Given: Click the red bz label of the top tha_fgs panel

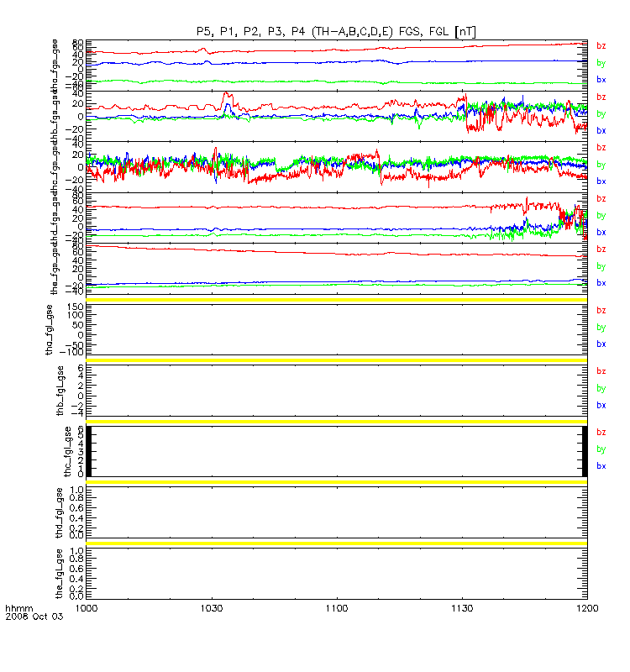Looking at the screenshot, I should click(601, 46).
